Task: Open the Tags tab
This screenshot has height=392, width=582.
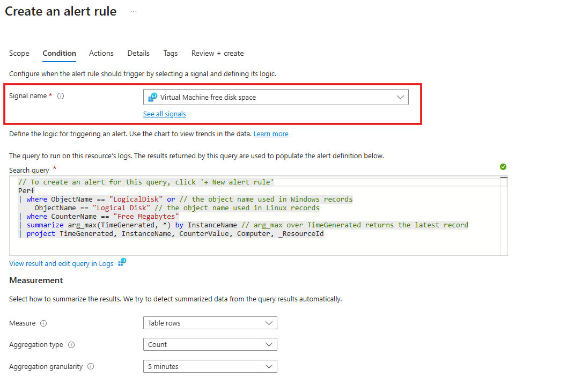Action: point(171,54)
